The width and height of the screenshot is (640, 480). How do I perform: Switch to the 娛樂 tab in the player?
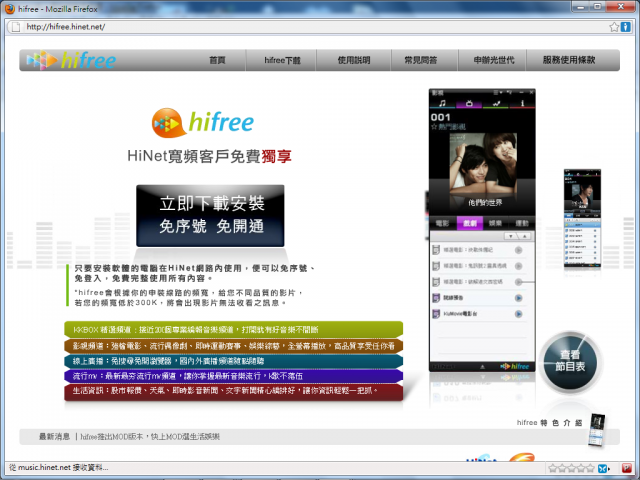point(496,223)
